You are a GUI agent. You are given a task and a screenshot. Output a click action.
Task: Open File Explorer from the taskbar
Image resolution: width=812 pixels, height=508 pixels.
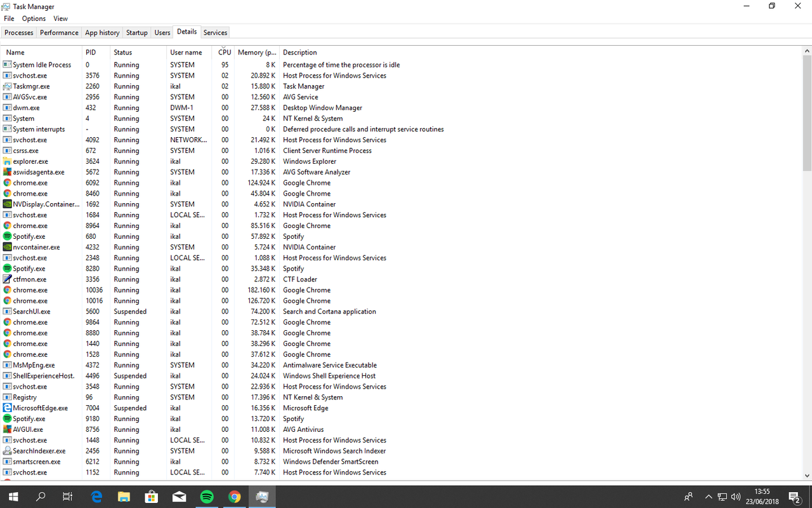(x=124, y=497)
